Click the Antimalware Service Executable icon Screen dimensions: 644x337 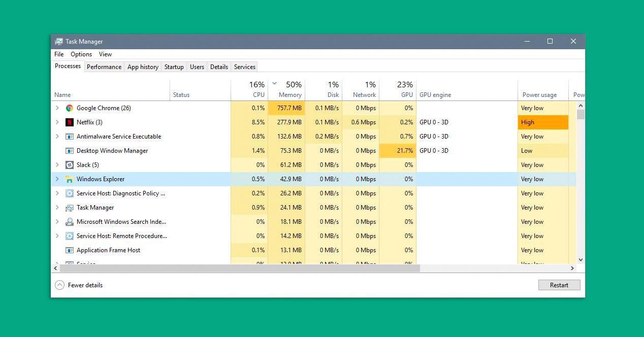70,137
